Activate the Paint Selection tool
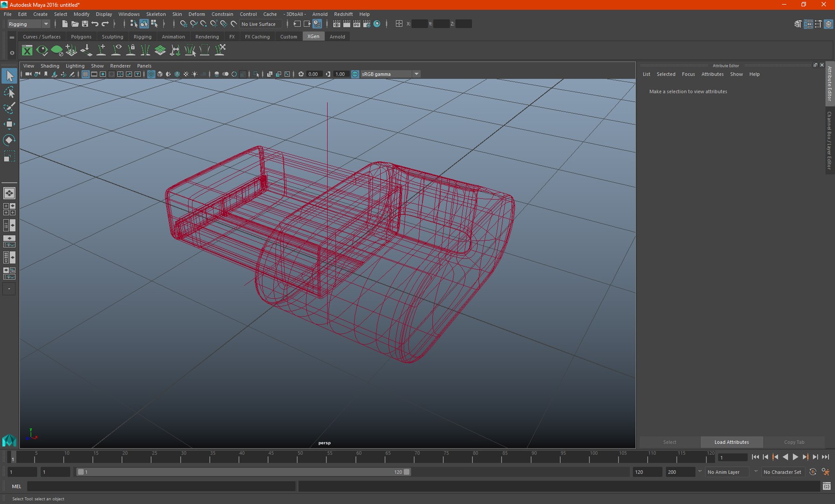Viewport: 835px width, 504px height. 9,108
